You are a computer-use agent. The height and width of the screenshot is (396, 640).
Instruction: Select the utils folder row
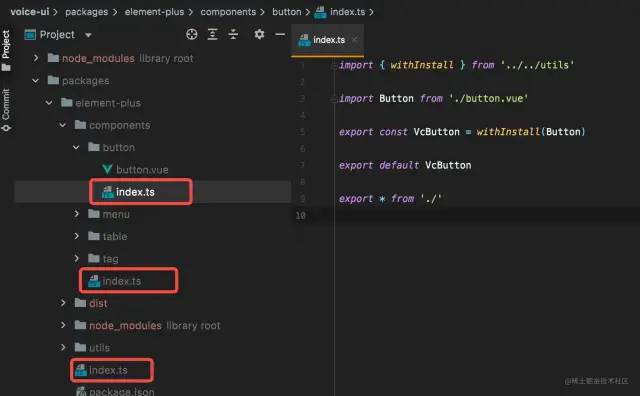[153, 347]
